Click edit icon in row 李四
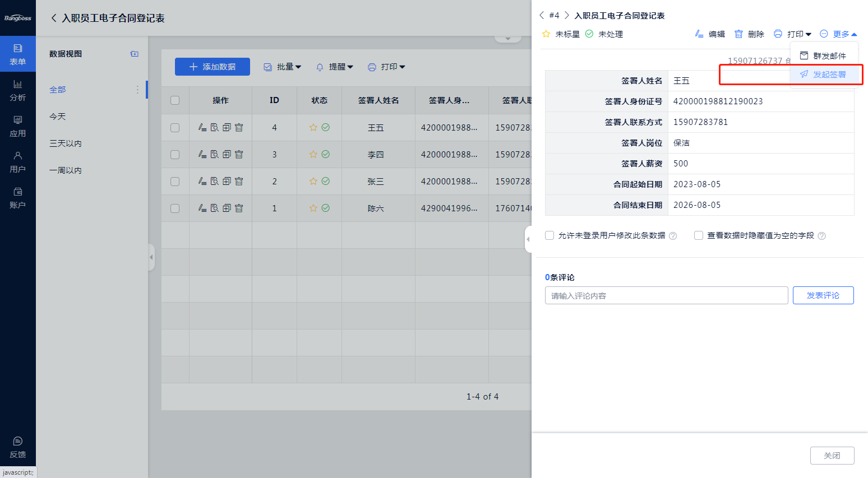Screen dimensions: 868x478 coord(202,155)
